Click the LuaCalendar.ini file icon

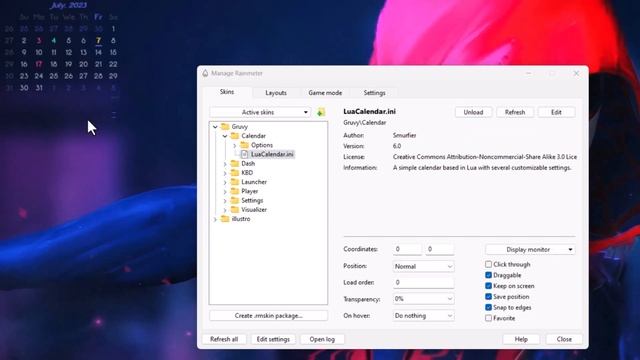click(244, 154)
